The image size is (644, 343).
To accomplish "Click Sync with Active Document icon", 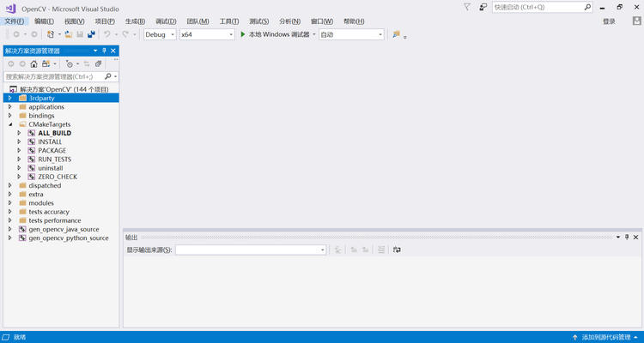I will (87, 63).
